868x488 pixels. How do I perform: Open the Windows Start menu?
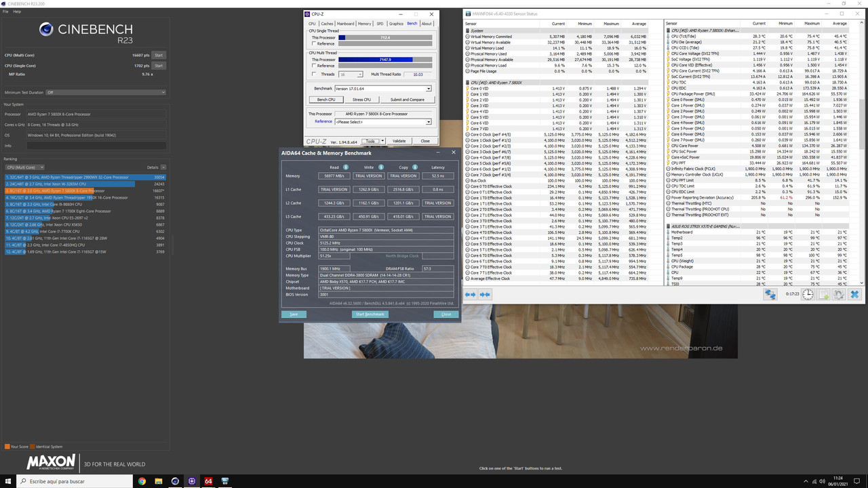(7, 481)
